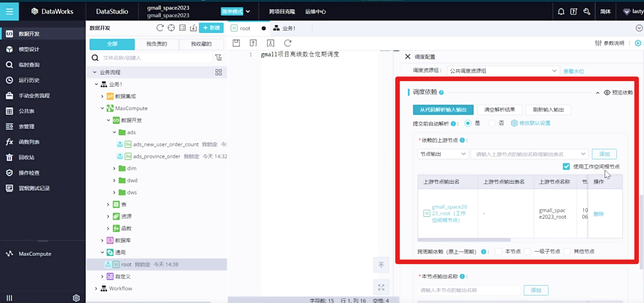644x303 pixels.
Task: Check 一级子节点 cross-cycle dependency
Action: tap(527, 251)
